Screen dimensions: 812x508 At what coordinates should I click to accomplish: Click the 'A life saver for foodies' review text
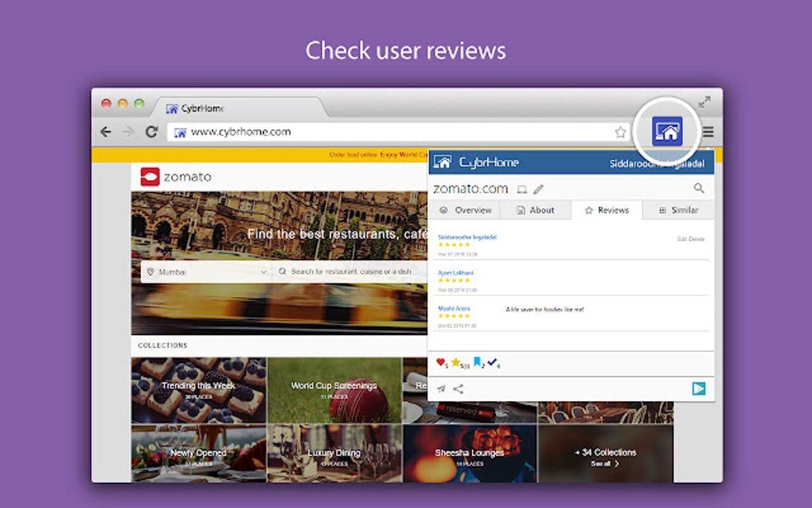pos(545,310)
